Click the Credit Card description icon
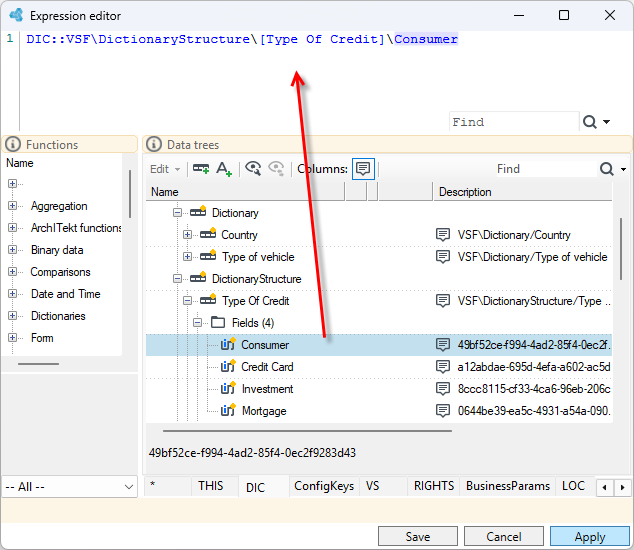 (x=443, y=366)
